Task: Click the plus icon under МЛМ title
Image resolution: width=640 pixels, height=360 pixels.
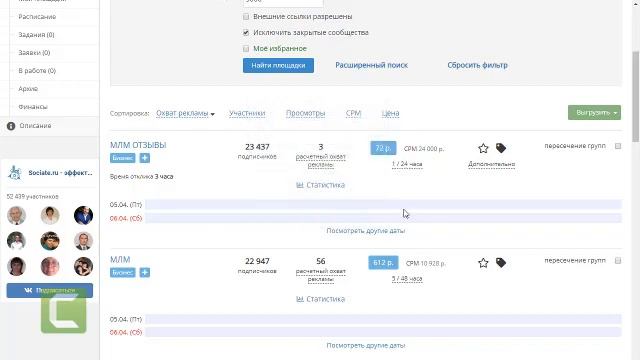Action: point(144,272)
